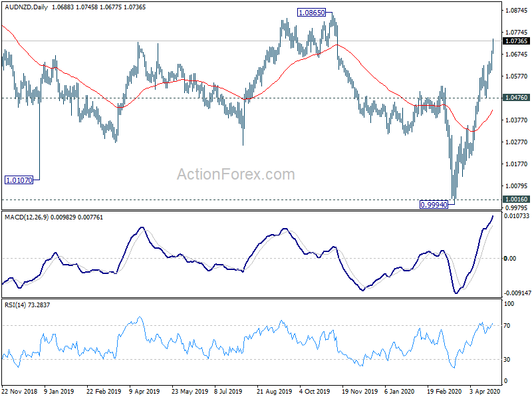Click the 22 Feb 2019 date label
The image size is (532, 399).
point(104,391)
